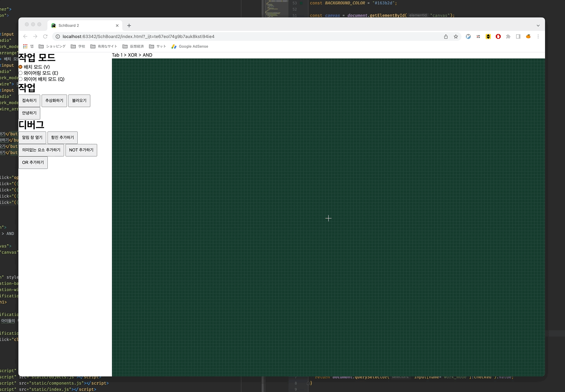The image size is (565, 392).
Task: Add a NOT gate with NOT 추가하기
Action: pos(81,150)
